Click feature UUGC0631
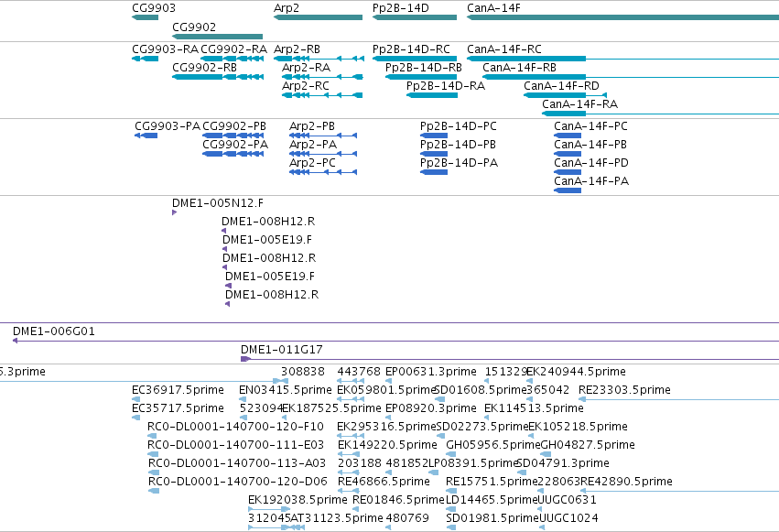The image size is (779, 532). (x=540, y=509)
